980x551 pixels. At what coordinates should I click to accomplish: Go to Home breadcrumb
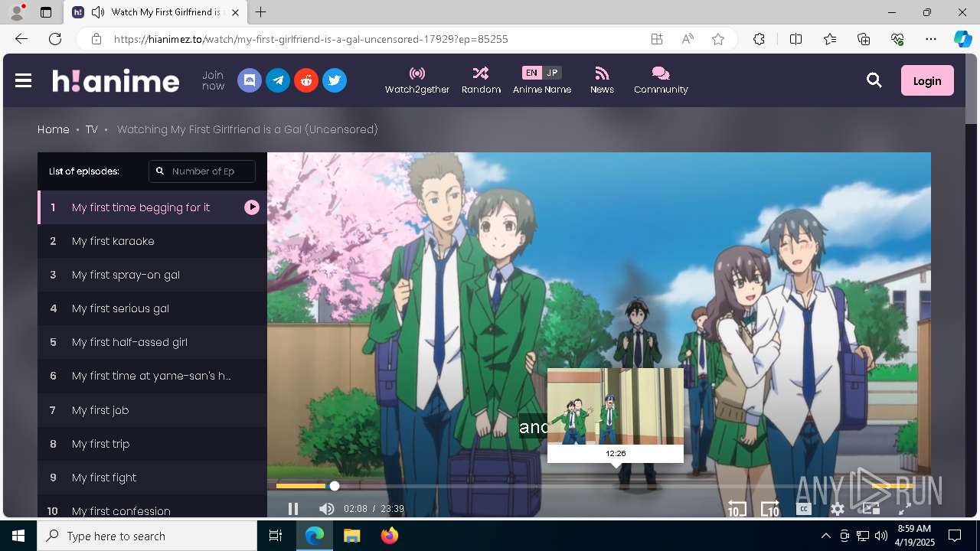(54, 129)
